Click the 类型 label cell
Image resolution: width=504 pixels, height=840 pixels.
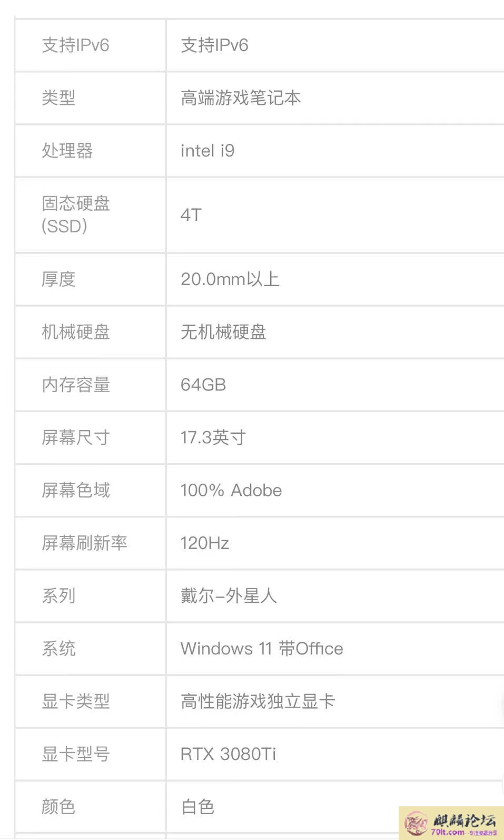pos(91,98)
